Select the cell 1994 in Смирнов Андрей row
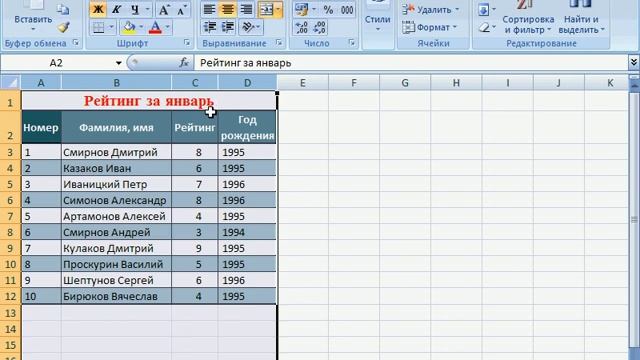 pos(247,232)
